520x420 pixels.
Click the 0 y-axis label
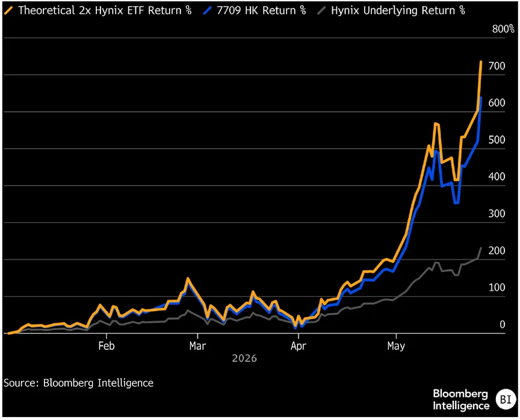pos(503,324)
